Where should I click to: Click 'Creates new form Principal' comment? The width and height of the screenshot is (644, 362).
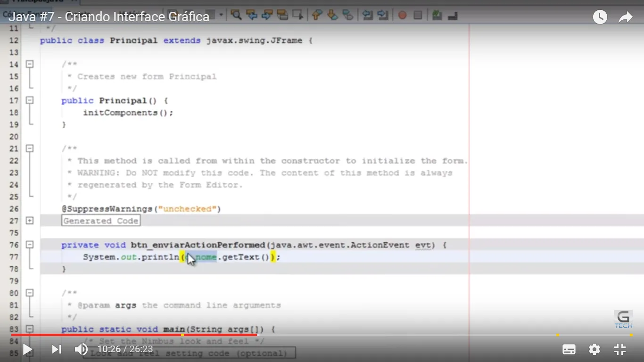(x=147, y=76)
